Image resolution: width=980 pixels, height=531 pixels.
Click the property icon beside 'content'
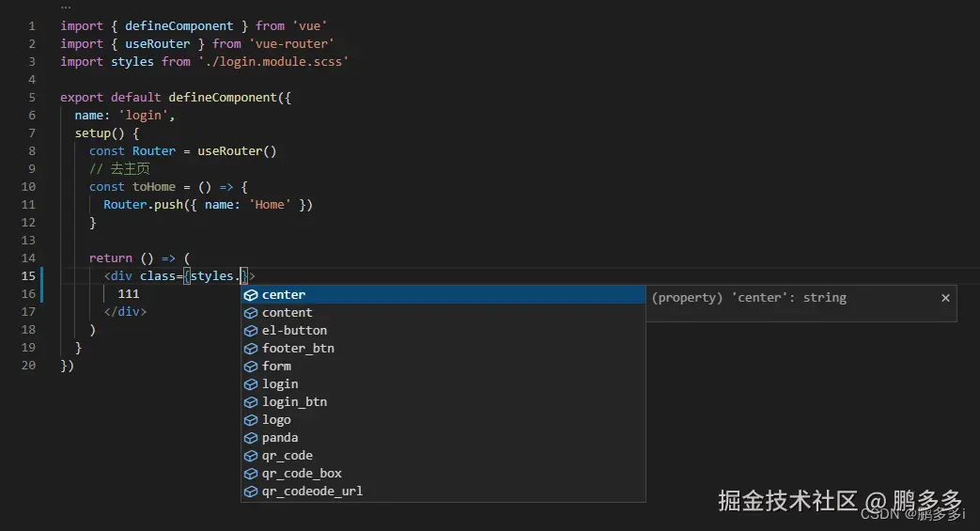pos(251,313)
